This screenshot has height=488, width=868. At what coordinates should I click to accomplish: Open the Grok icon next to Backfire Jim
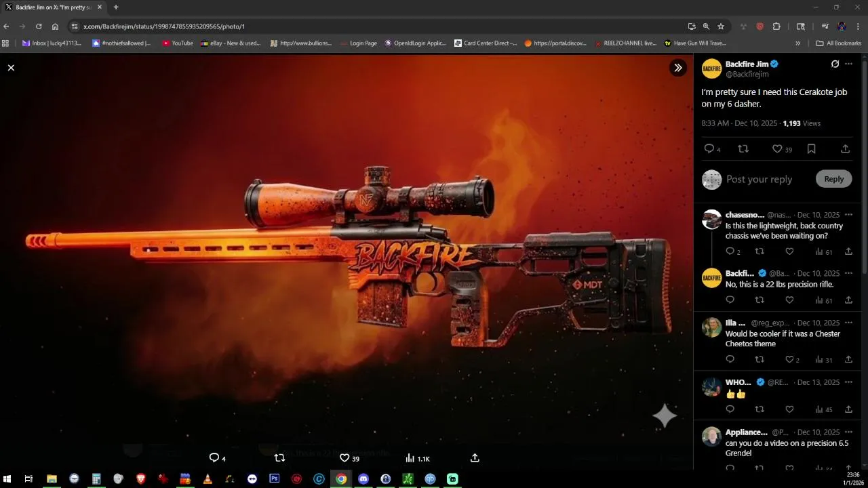pyautogui.click(x=835, y=64)
